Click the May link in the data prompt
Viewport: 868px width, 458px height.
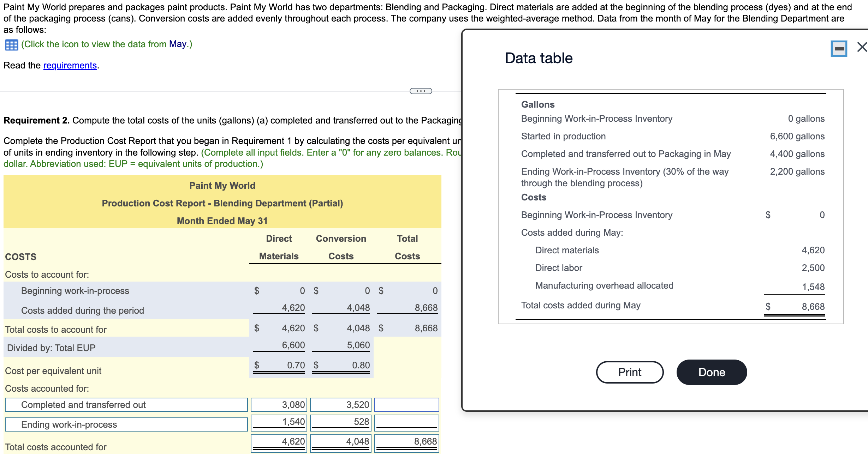[178, 44]
